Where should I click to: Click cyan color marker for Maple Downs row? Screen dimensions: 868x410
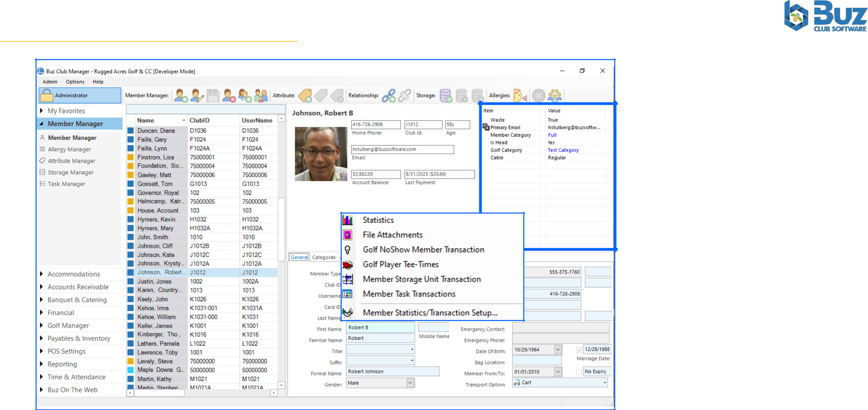pos(131,370)
